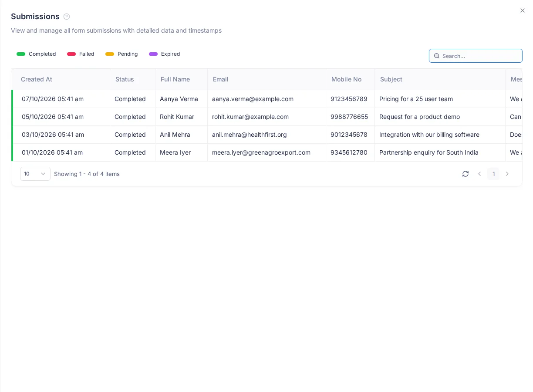Toggle the Failed status filter
The image size is (533, 392).
click(81, 54)
